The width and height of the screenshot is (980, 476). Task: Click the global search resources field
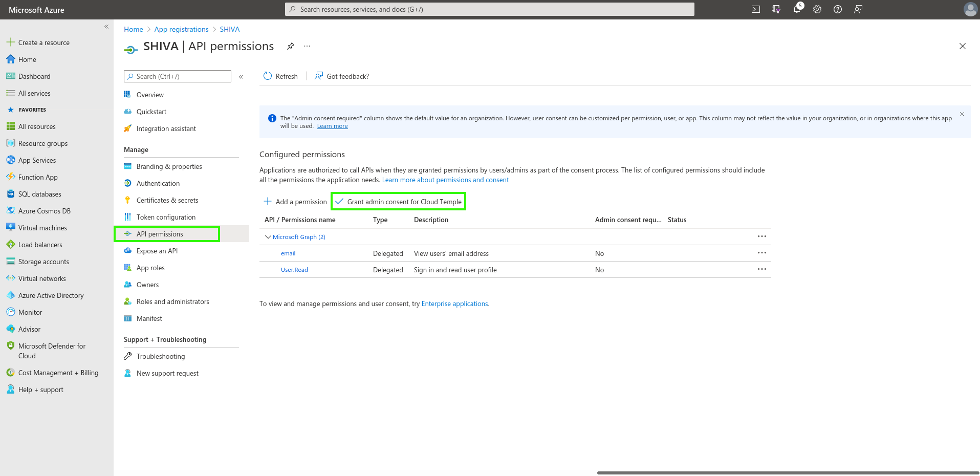tap(489, 9)
